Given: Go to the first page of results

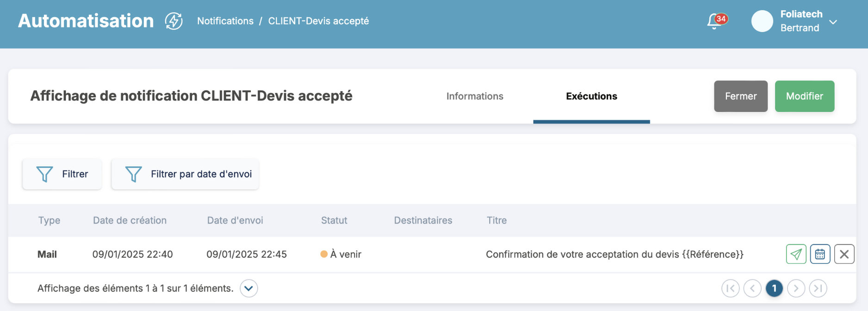Looking at the screenshot, I should pos(730,288).
